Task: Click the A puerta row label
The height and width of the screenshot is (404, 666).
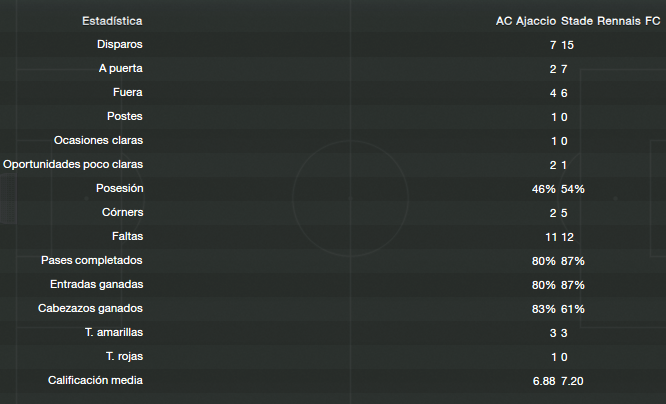Action: [x=121, y=68]
